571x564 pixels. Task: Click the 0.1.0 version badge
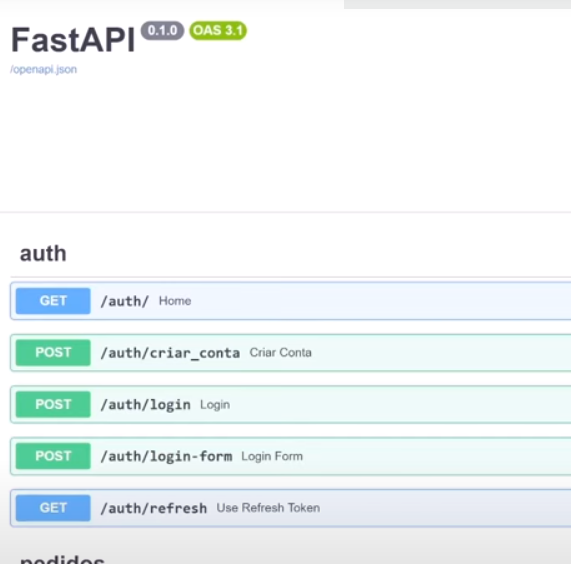pyautogui.click(x=162, y=30)
